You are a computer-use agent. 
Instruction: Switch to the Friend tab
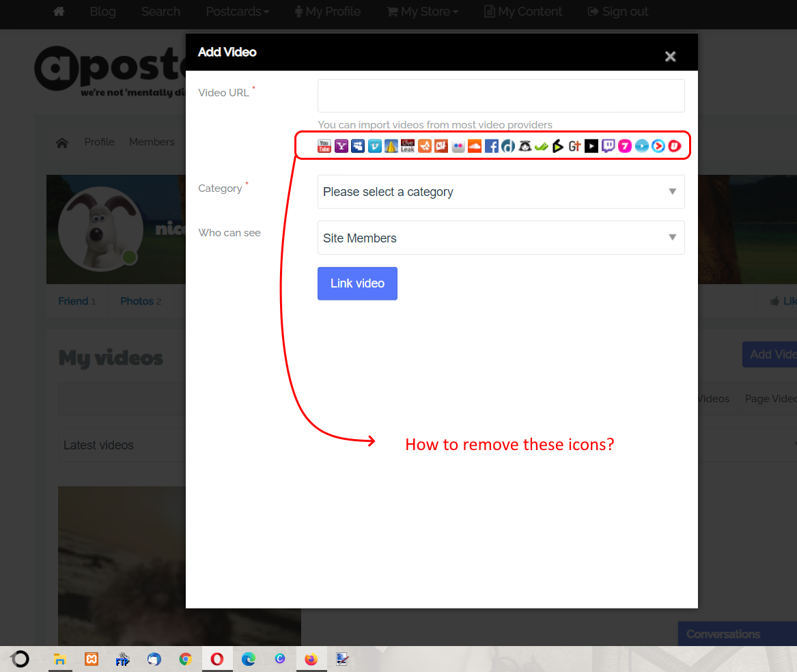[x=76, y=301]
